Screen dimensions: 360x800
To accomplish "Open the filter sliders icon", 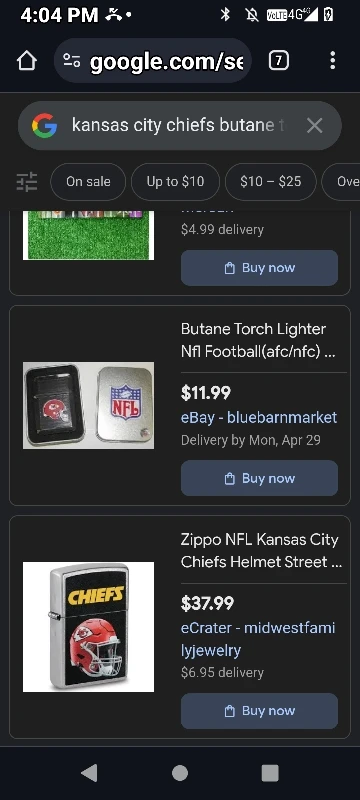I will coord(27,182).
